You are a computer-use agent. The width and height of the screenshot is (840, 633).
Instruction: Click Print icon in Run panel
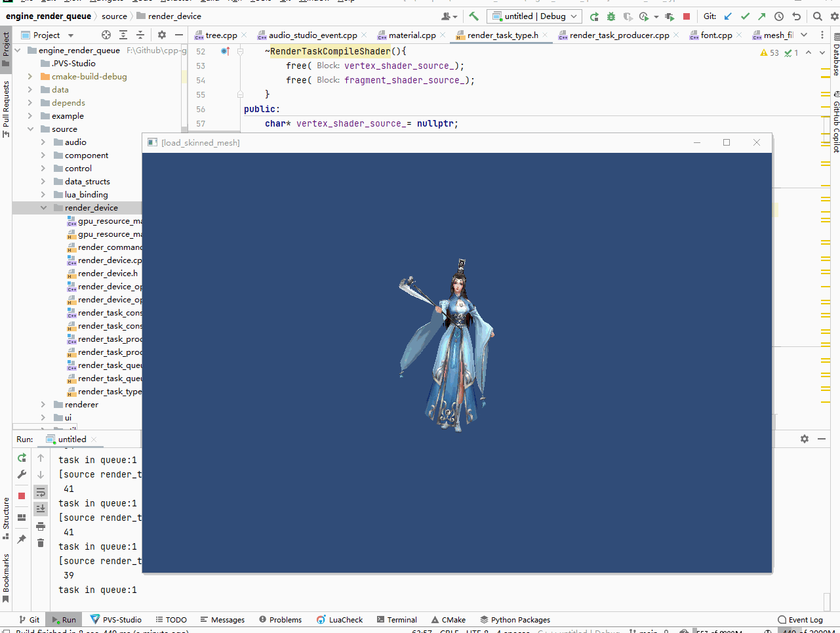[x=41, y=526]
